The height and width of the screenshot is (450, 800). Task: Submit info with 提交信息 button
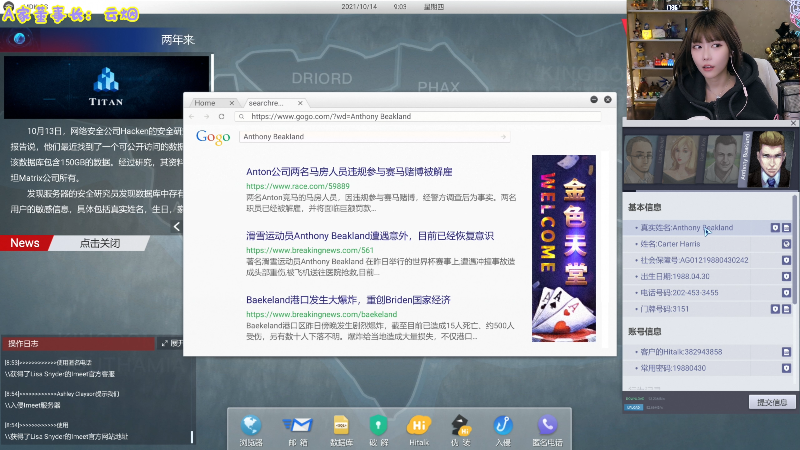pyautogui.click(x=772, y=403)
